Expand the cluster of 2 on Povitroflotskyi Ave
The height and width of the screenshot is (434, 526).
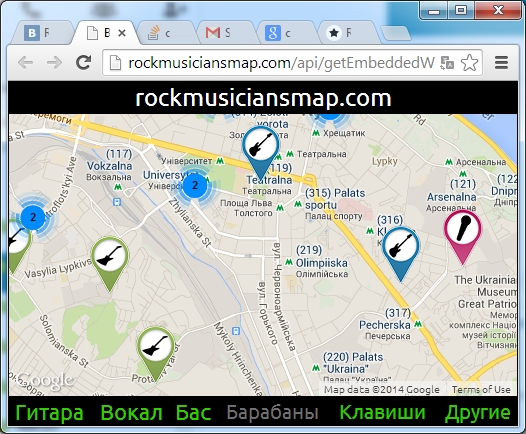[x=33, y=217]
